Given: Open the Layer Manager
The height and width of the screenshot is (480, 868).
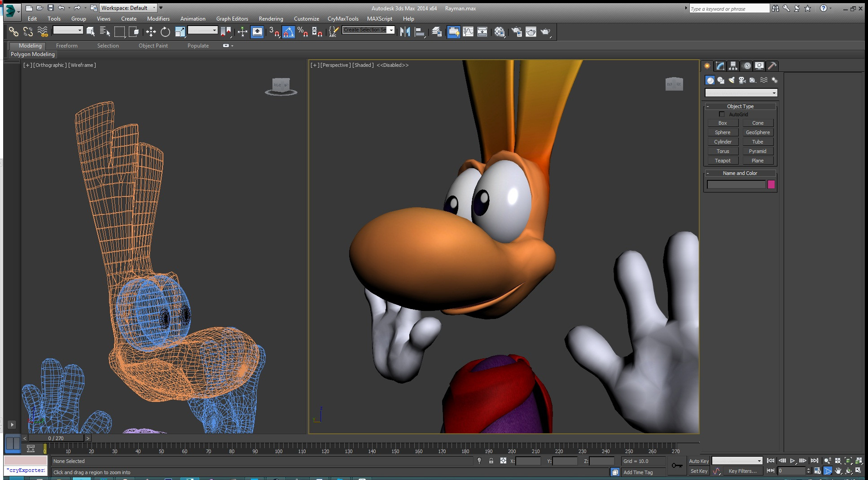Looking at the screenshot, I should point(437,31).
